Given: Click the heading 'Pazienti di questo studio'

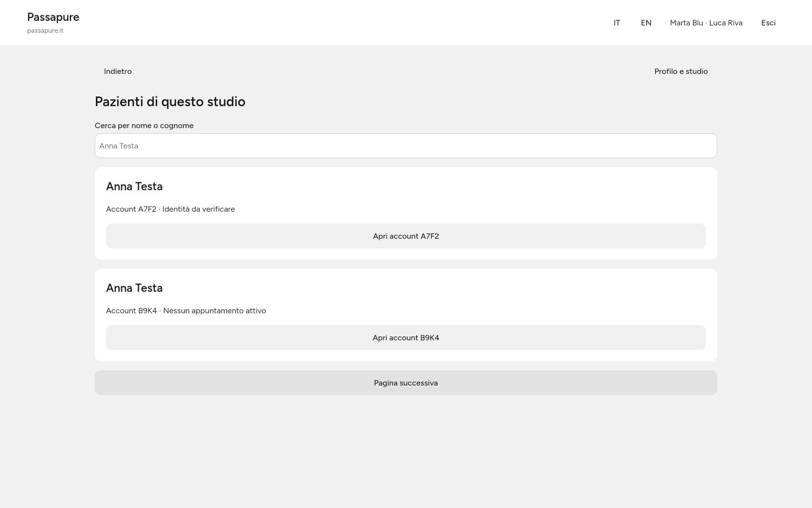Looking at the screenshot, I should click(x=170, y=102).
